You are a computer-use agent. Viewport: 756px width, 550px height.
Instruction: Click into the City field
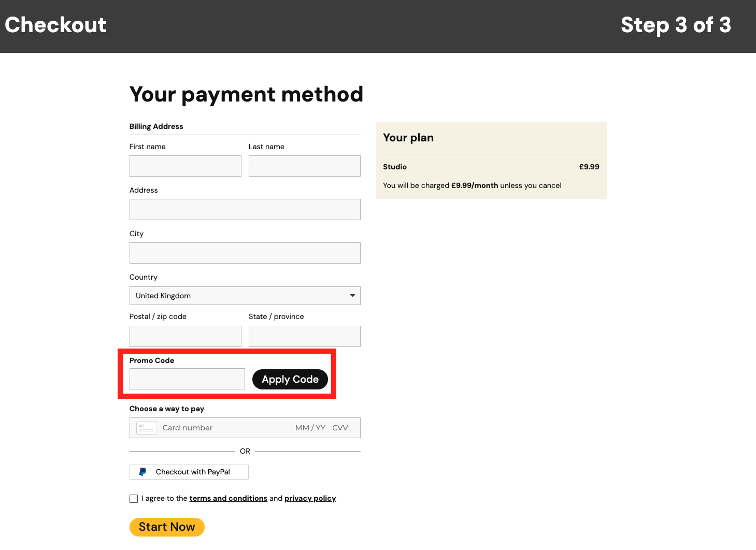(x=245, y=253)
